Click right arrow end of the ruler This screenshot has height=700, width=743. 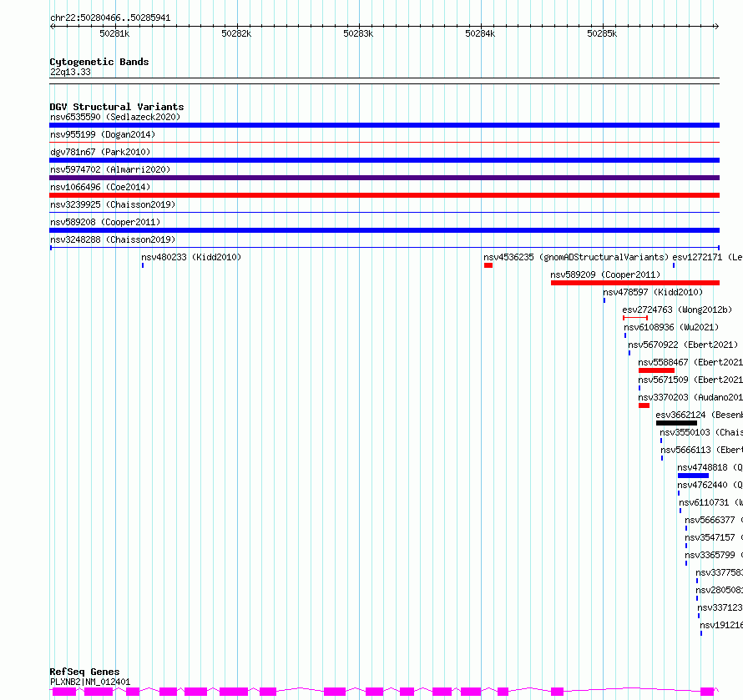tap(716, 27)
